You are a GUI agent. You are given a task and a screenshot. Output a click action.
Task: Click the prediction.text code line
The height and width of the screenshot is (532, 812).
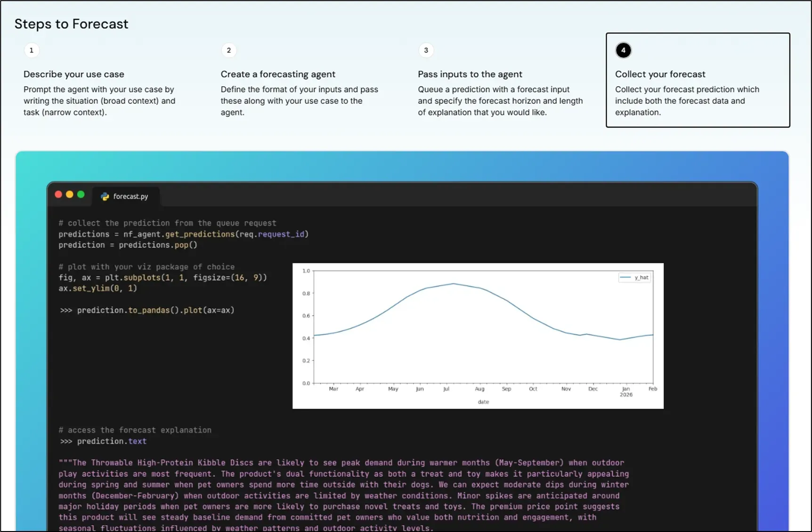coord(111,441)
